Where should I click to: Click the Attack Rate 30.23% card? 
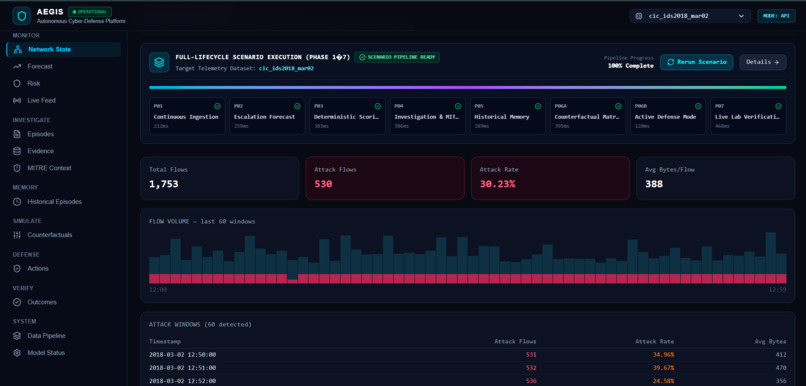pos(551,178)
